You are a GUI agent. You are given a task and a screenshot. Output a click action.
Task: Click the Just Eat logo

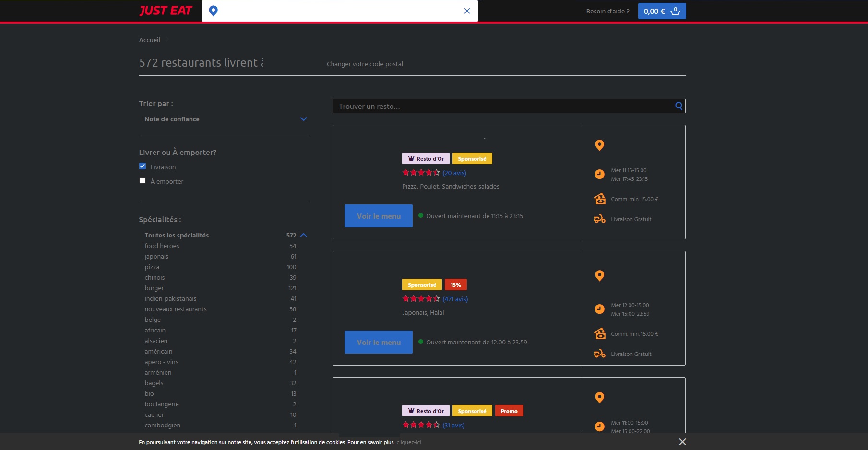pyautogui.click(x=166, y=11)
